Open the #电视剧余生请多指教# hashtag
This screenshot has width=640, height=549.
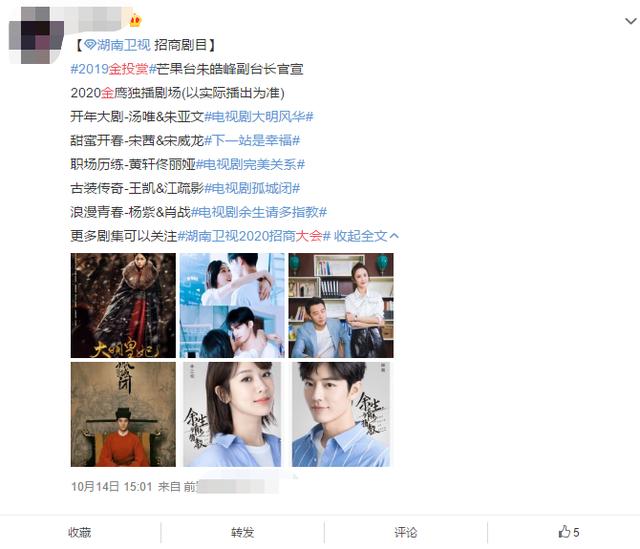[259, 212]
